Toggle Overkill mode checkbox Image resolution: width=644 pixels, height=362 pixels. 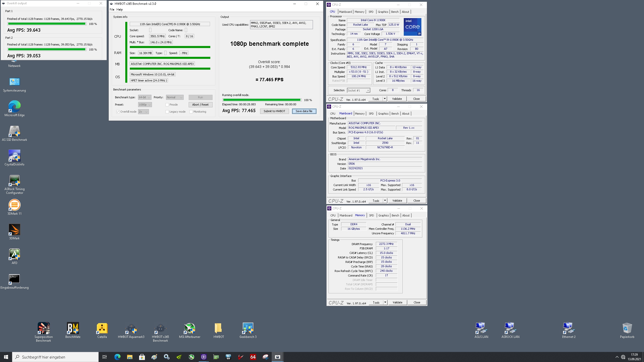click(x=118, y=112)
